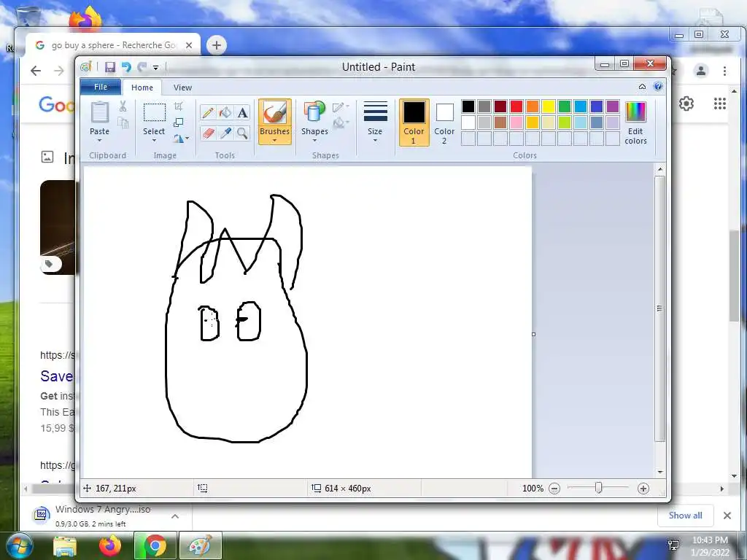The image size is (747, 560).
Task: Click the network icon in system tray
Action: (x=673, y=545)
